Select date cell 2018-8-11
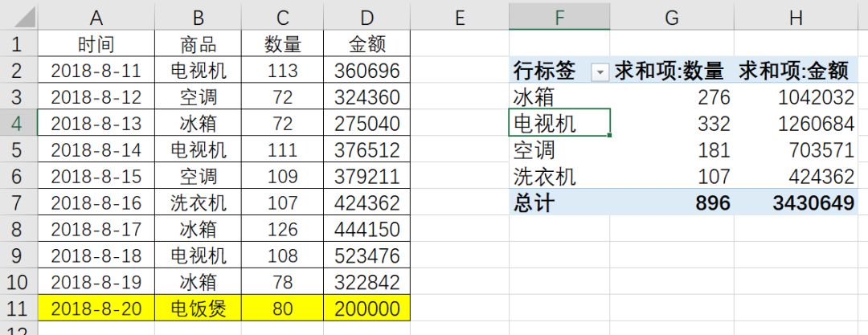The image size is (868, 335). (96, 71)
